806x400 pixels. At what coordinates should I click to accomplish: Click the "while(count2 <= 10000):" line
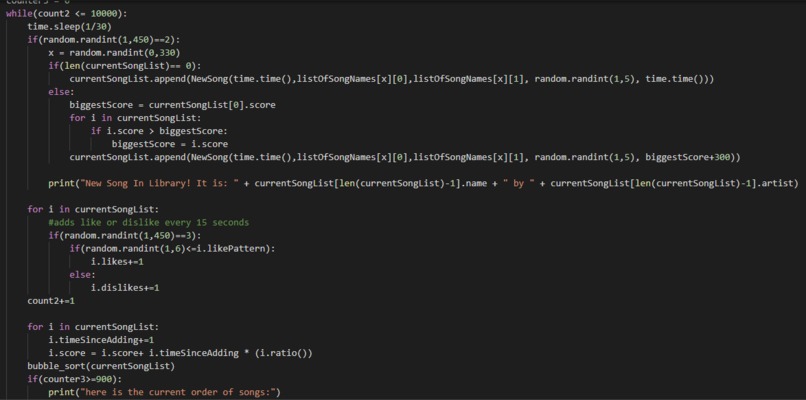click(67, 14)
